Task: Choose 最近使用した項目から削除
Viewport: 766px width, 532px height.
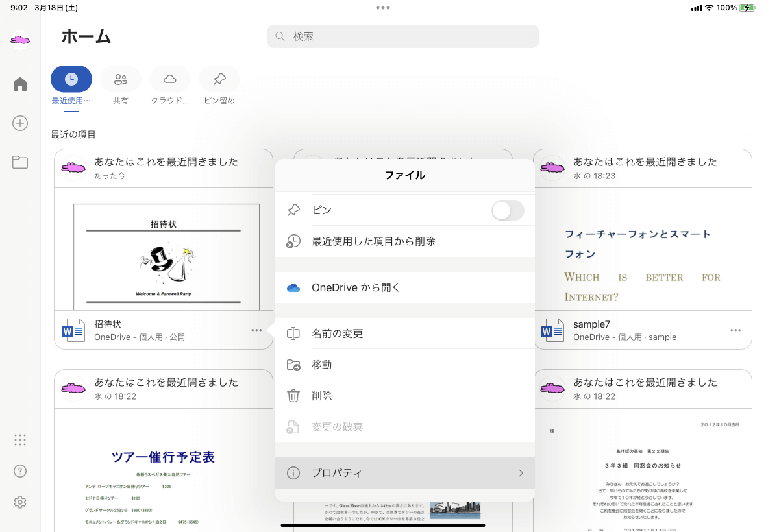Action: tap(405, 241)
